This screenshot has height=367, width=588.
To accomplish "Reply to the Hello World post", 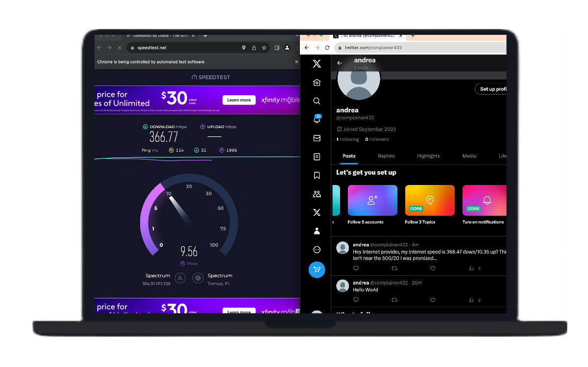I will click(x=356, y=300).
